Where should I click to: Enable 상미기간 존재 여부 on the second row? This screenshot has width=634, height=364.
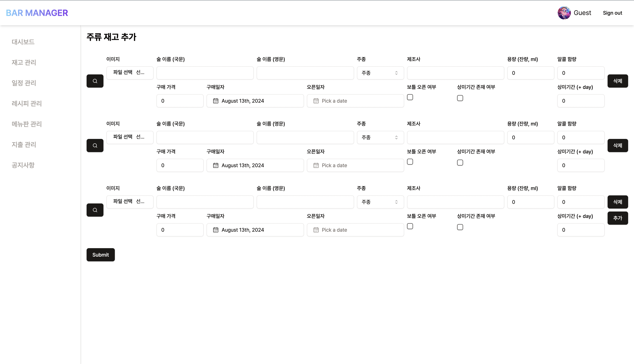tap(460, 162)
